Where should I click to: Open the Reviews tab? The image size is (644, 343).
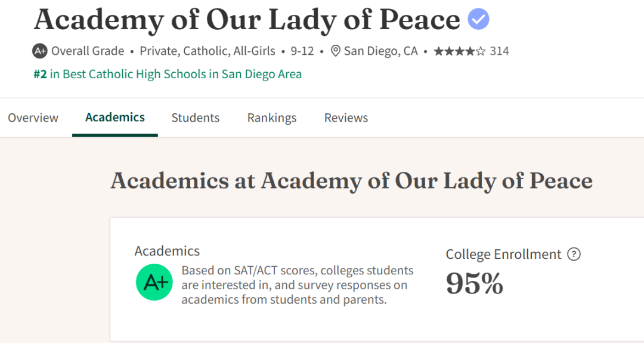tap(346, 118)
